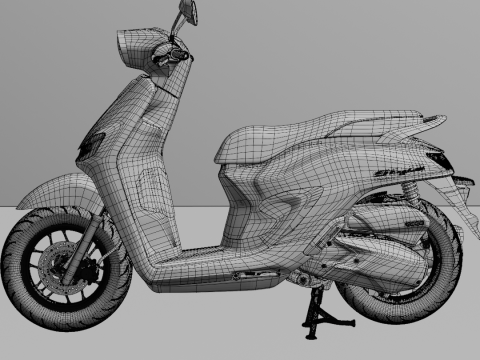Click the side body logo decal
The image size is (480, 360).
click(x=399, y=172)
